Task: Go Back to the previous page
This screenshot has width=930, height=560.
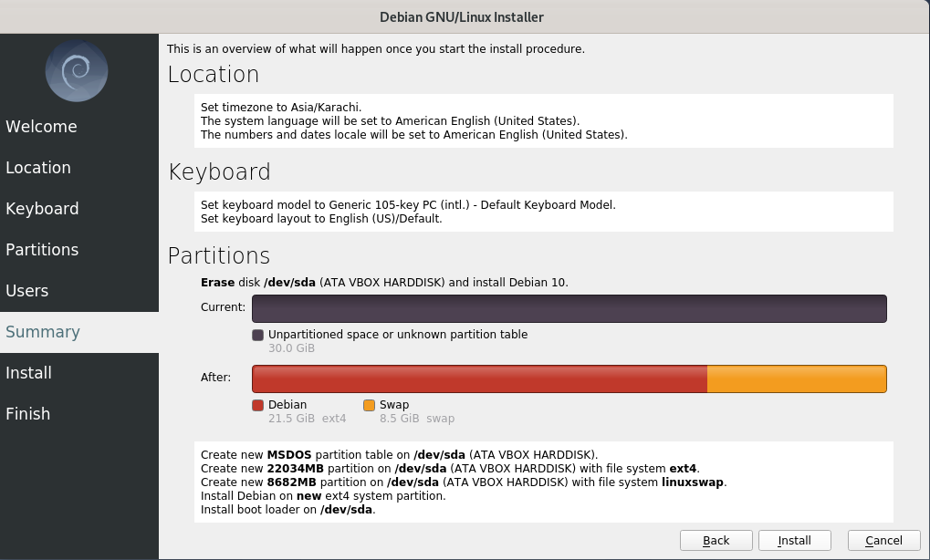Action: (x=716, y=541)
